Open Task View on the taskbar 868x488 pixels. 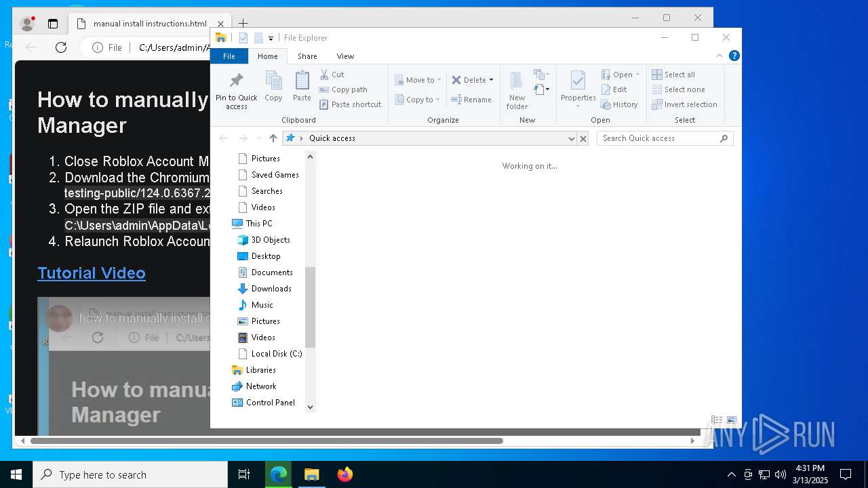click(244, 474)
